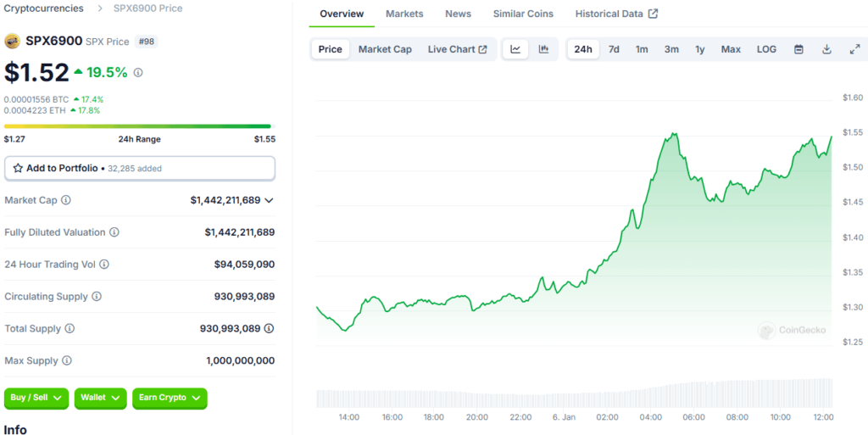
Task: Open the Overview tab
Action: tap(342, 14)
